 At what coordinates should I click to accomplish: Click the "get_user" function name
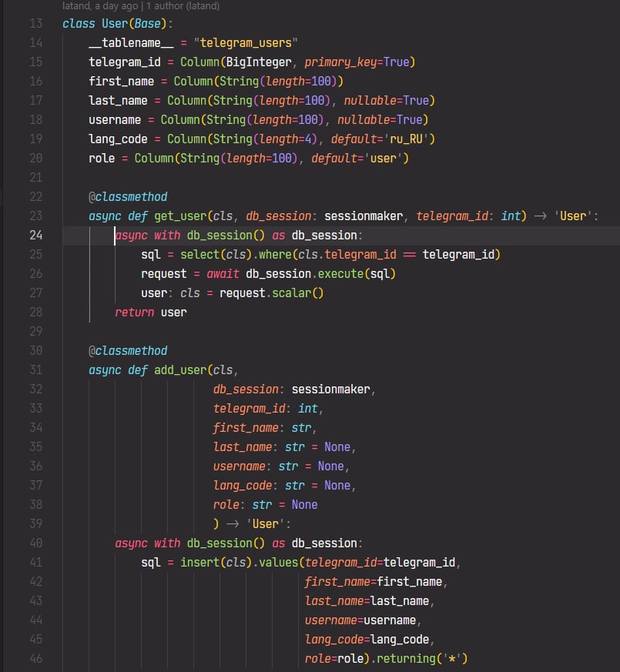(x=180, y=216)
